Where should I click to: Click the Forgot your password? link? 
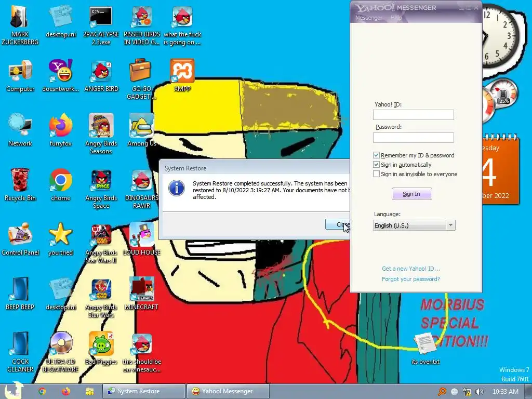pyautogui.click(x=410, y=279)
